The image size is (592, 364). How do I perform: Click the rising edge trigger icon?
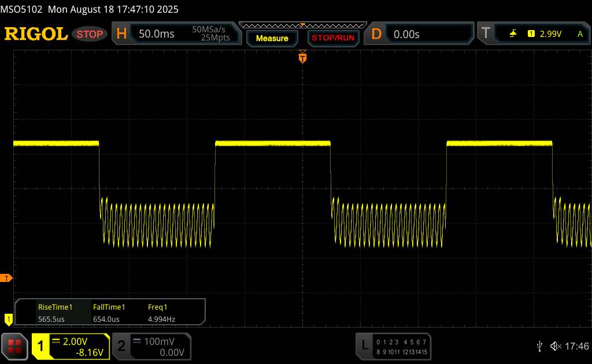pos(513,34)
